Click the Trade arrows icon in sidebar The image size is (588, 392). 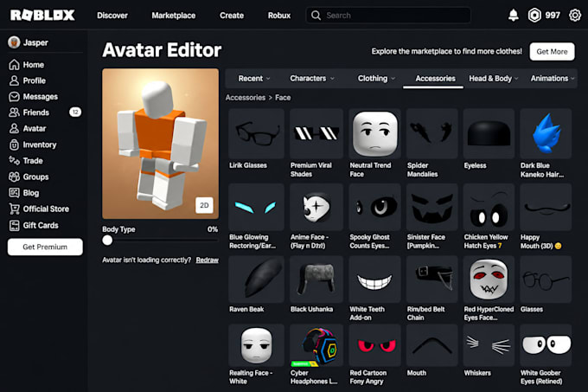(14, 161)
